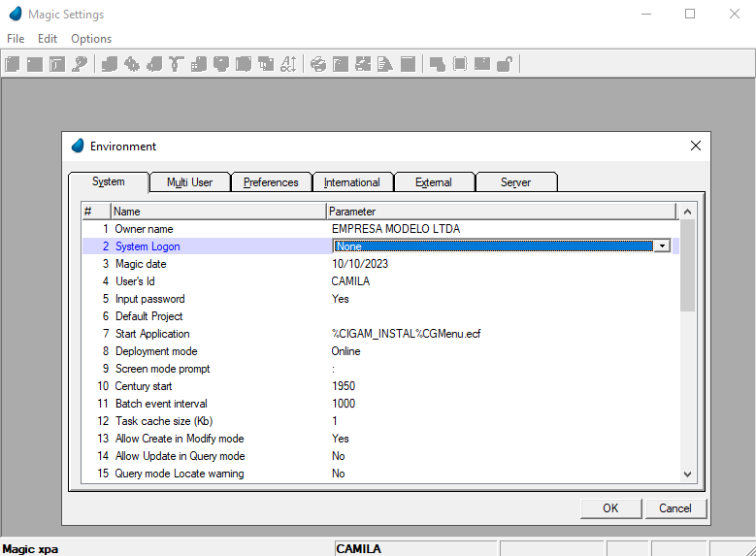Open the Options menu
The height and width of the screenshot is (556, 756).
point(91,39)
